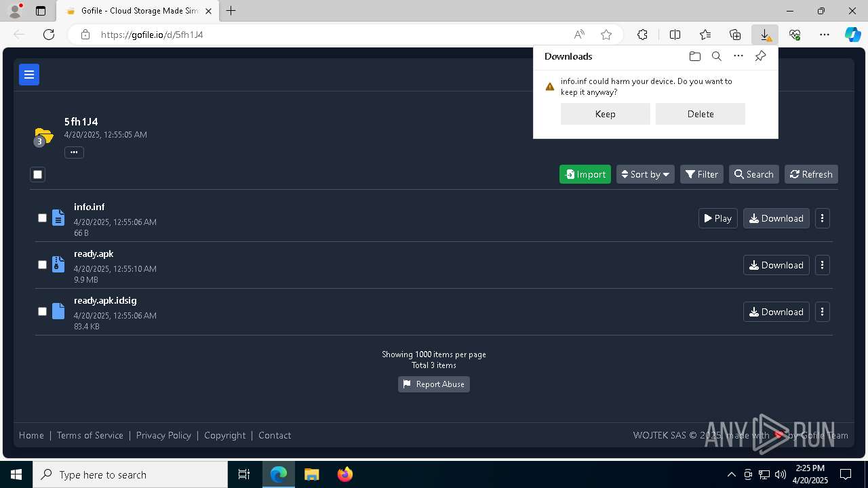Tick the info.inf checkbox

pyautogui.click(x=42, y=218)
